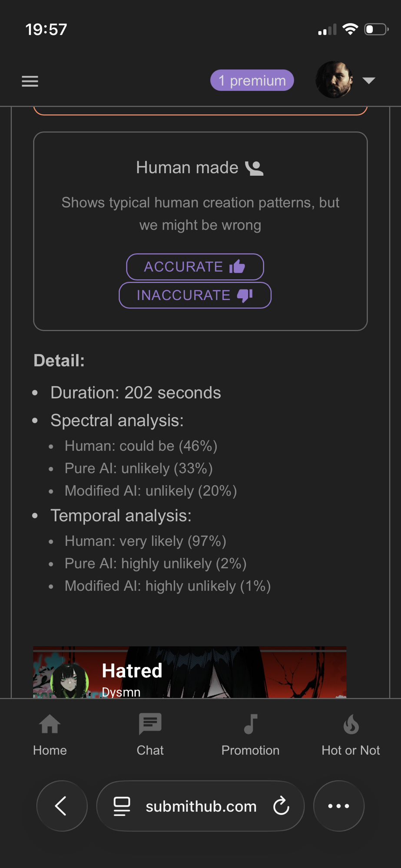Open the browser three-dot more menu

click(x=338, y=806)
